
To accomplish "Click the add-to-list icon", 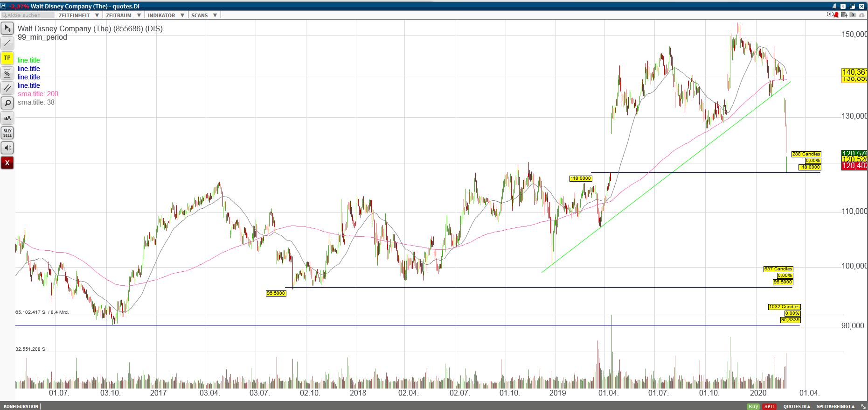I will point(844,15).
